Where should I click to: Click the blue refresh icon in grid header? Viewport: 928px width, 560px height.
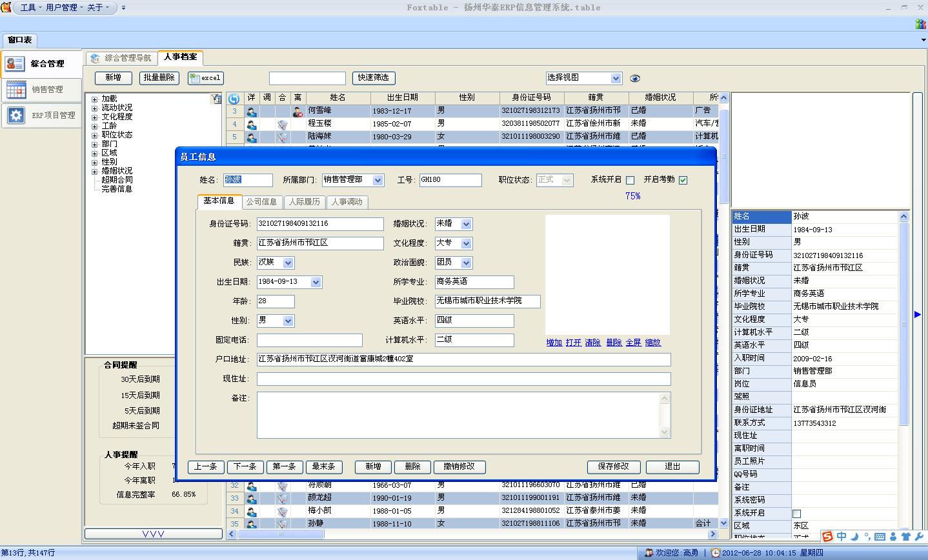click(x=234, y=99)
